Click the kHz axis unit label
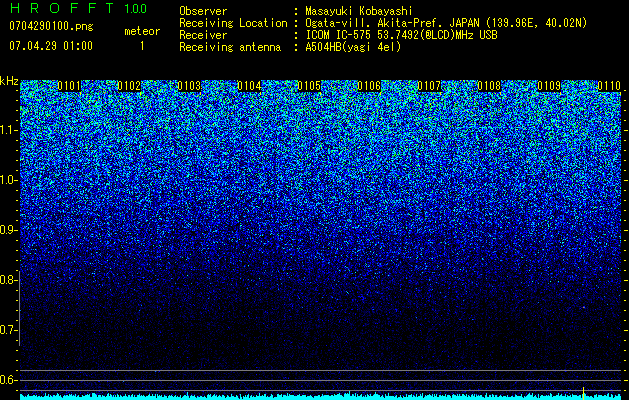 pos(9,81)
